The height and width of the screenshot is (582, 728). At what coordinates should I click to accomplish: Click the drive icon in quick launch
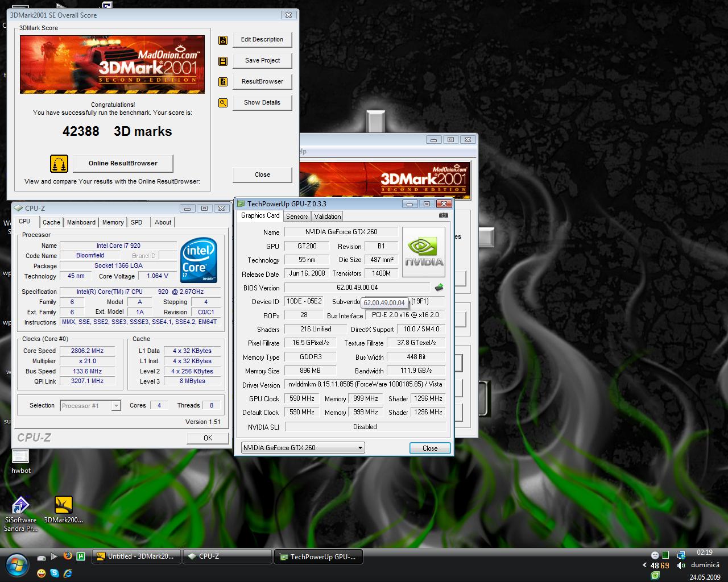(x=42, y=558)
